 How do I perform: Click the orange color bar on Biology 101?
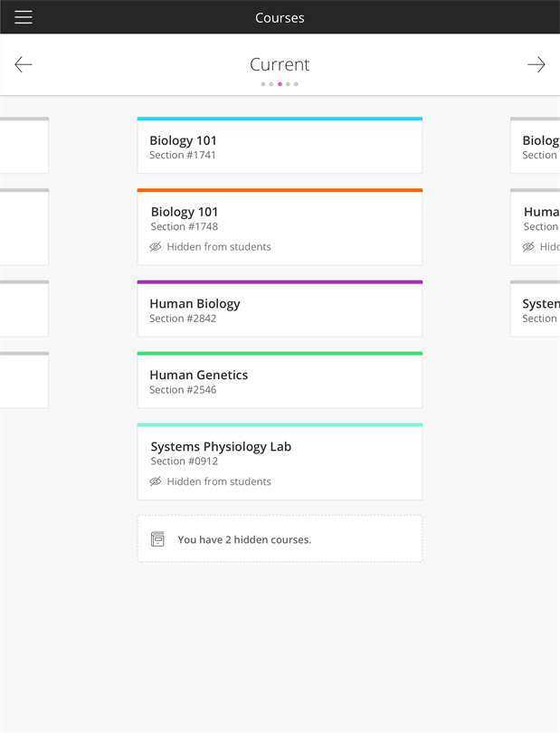point(280,191)
